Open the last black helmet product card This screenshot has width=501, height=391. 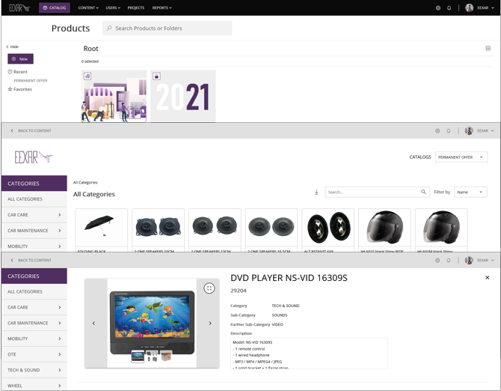point(441,230)
